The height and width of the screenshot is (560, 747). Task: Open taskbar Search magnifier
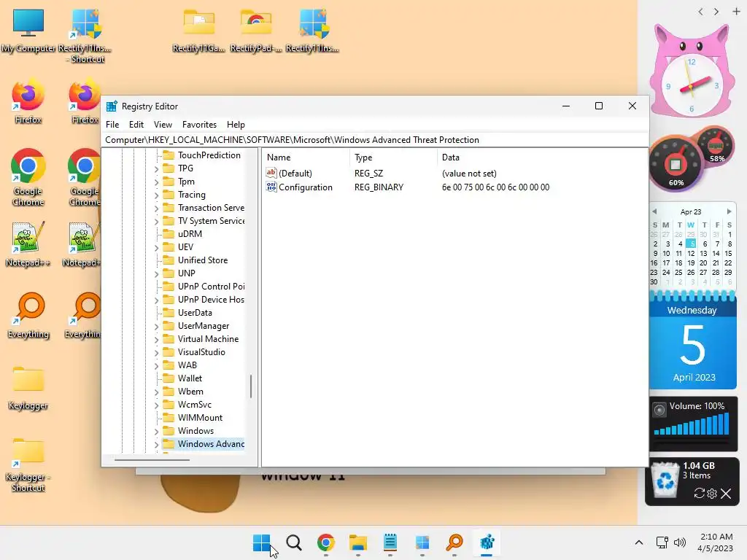pos(294,542)
